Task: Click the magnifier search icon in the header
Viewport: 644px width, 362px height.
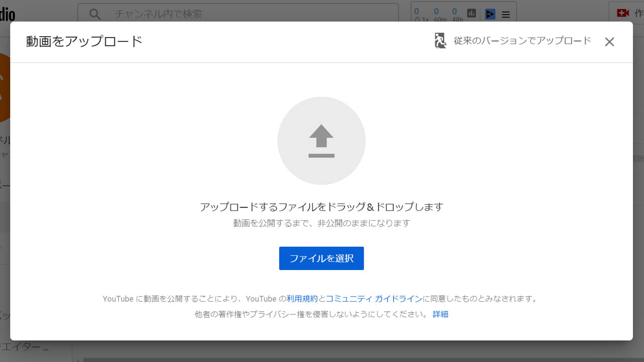Action: (x=95, y=14)
